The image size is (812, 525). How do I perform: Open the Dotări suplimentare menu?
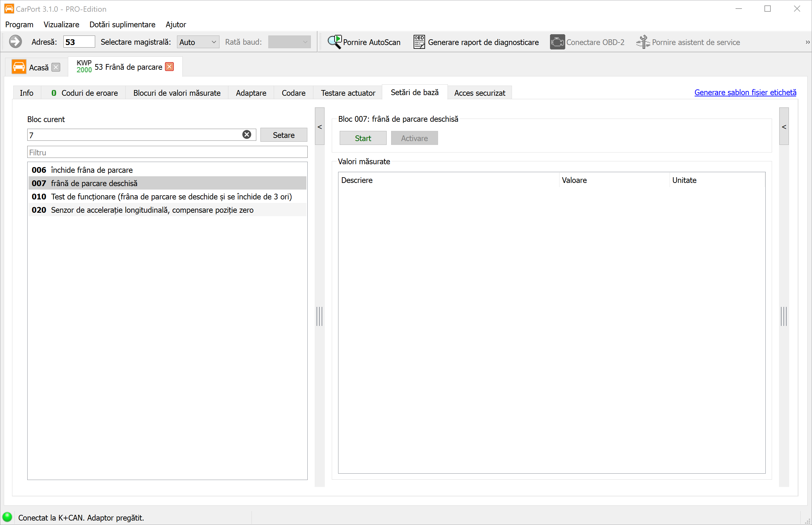122,24
